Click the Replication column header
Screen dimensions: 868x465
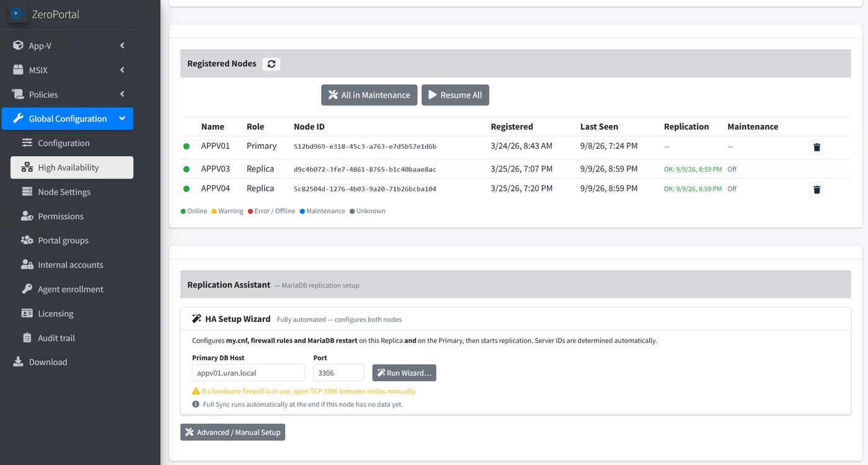click(x=686, y=126)
